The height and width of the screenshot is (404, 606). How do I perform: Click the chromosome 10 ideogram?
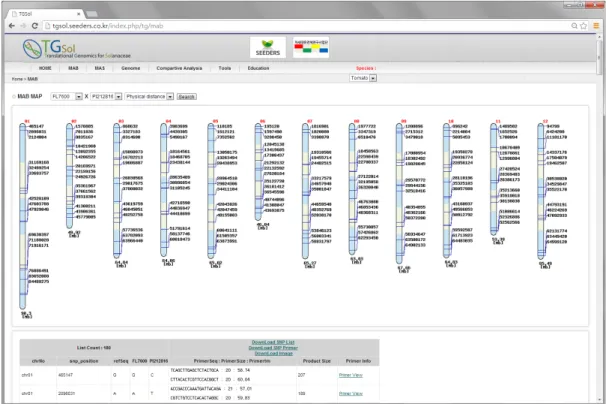(447, 191)
